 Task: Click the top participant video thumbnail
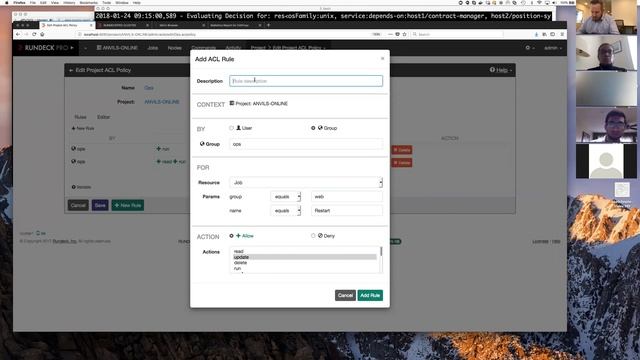tap(606, 17)
